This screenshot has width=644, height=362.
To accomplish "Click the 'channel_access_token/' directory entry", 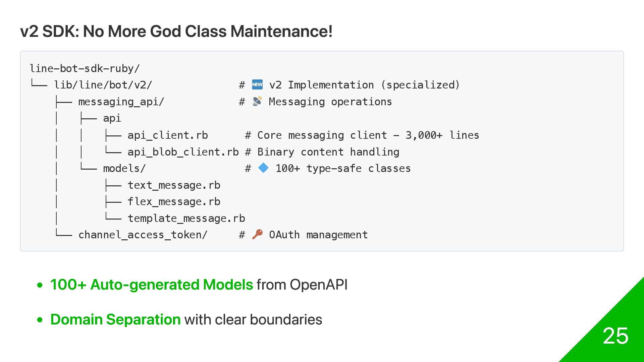I will click(143, 235).
